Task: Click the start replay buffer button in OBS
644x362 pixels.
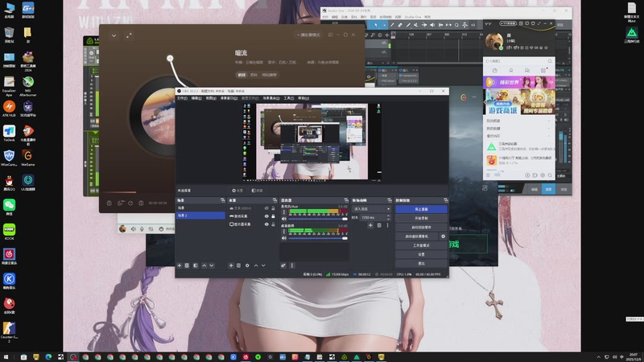Action: tap(421, 228)
